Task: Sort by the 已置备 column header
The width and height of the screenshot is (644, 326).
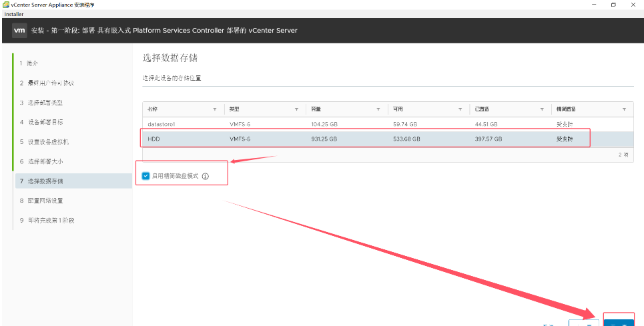Action: tap(482, 109)
